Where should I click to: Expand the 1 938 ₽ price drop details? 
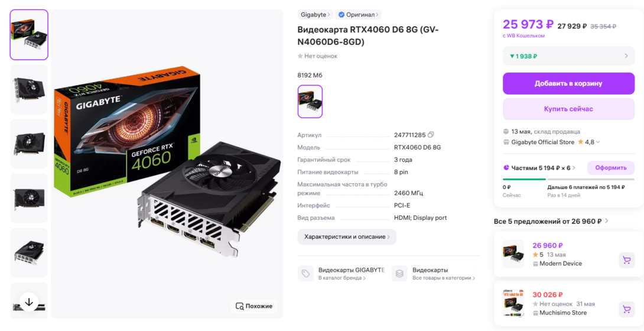[x=568, y=56]
